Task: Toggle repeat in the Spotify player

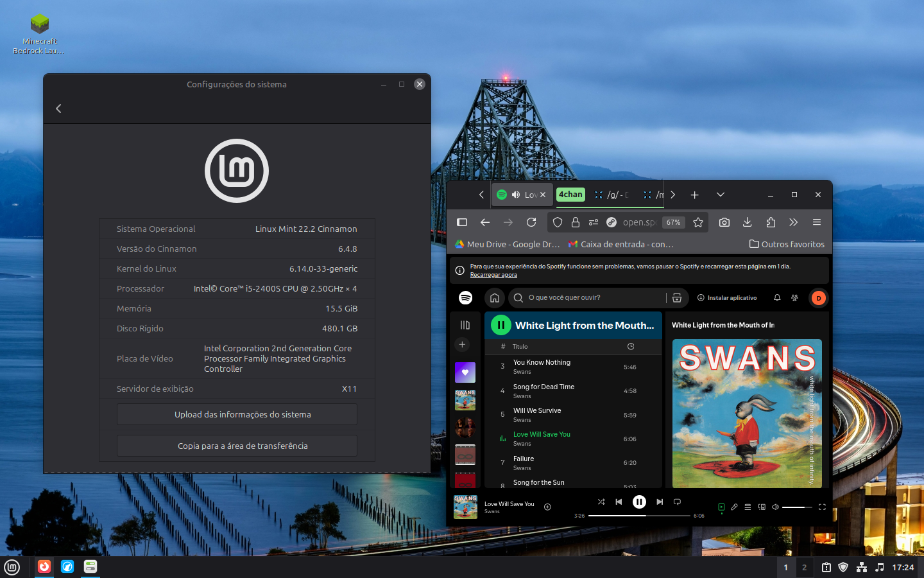Action: (x=677, y=502)
